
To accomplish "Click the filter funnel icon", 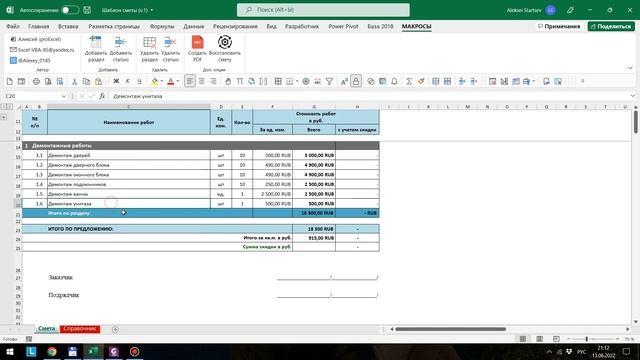I will click(x=329, y=82).
